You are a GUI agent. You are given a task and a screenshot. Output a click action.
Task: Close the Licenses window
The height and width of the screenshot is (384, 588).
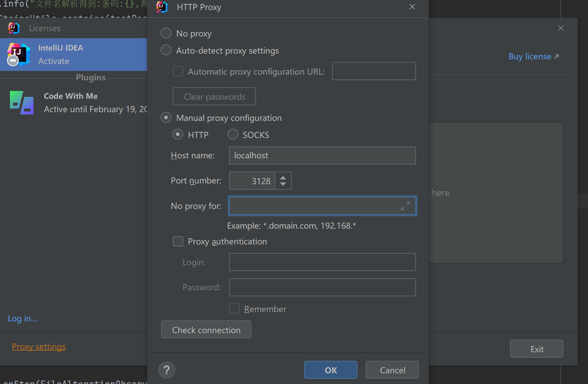coord(561,28)
